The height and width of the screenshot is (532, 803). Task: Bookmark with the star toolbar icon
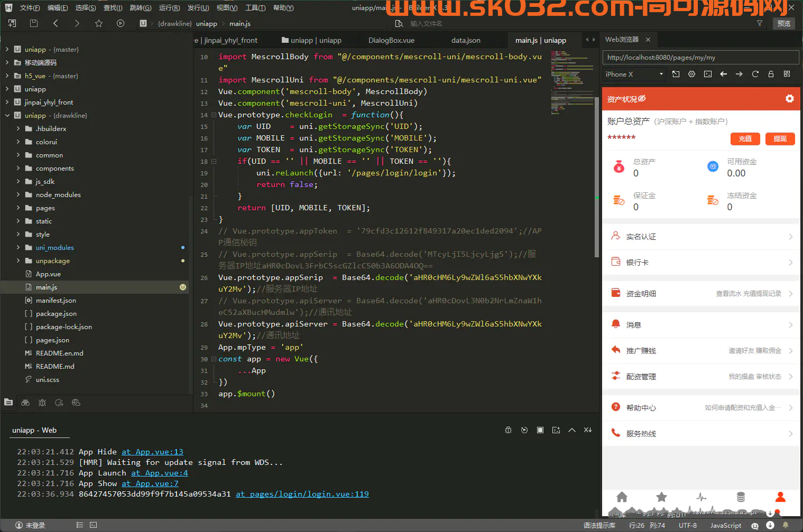pyautogui.click(x=99, y=23)
